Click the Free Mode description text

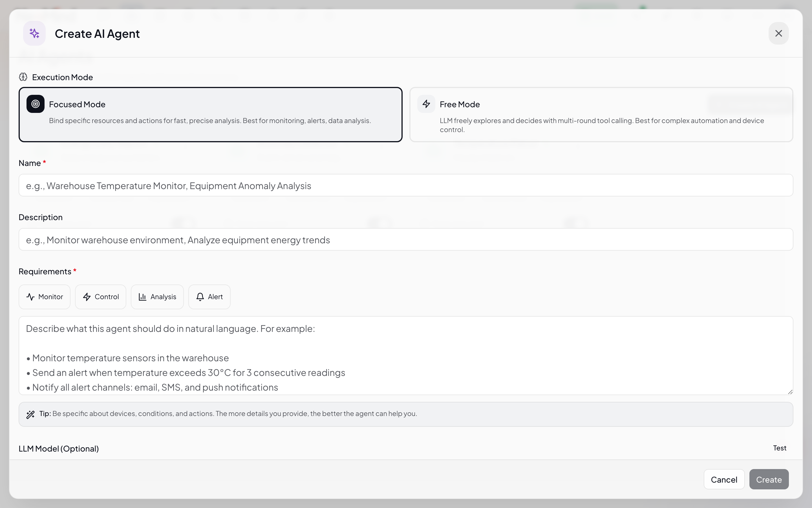pos(602,125)
